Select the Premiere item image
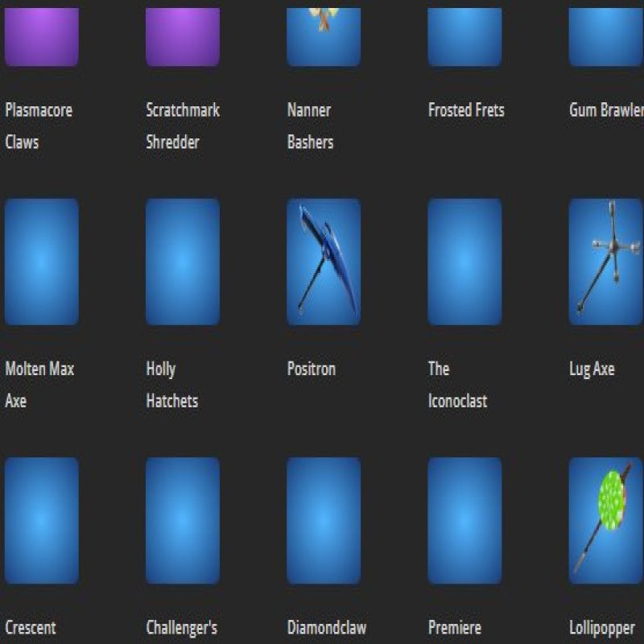The height and width of the screenshot is (644, 644). coord(464,519)
